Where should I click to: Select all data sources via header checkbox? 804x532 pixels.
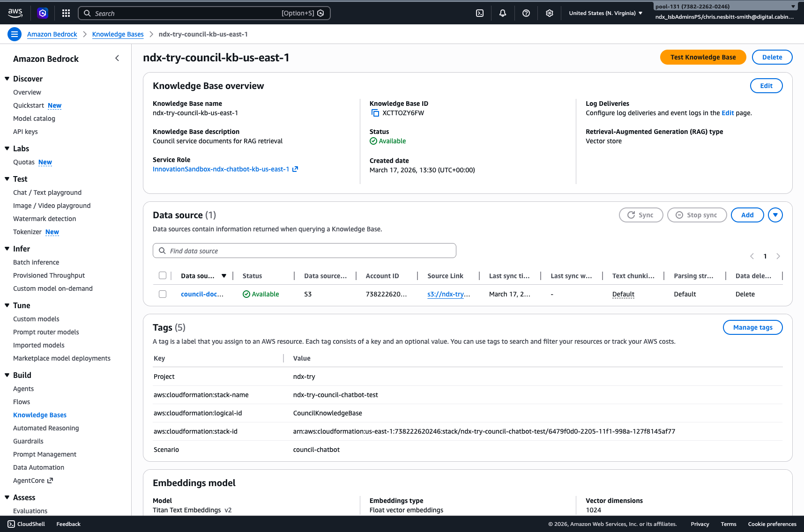pyautogui.click(x=163, y=275)
